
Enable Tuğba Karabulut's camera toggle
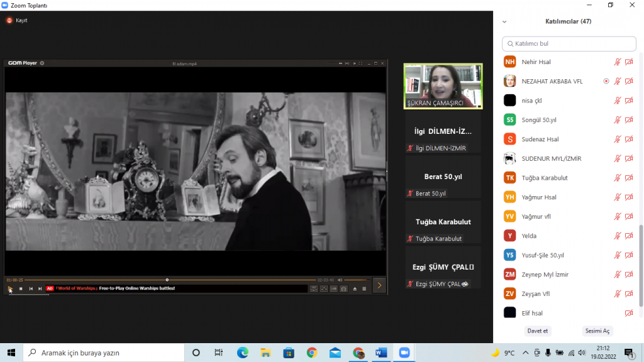click(x=628, y=178)
